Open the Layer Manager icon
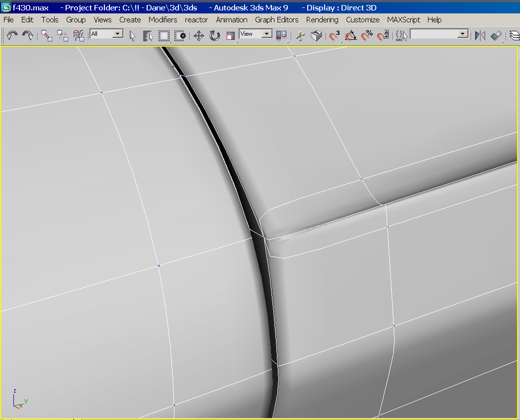The width and height of the screenshot is (520, 420). [x=515, y=35]
